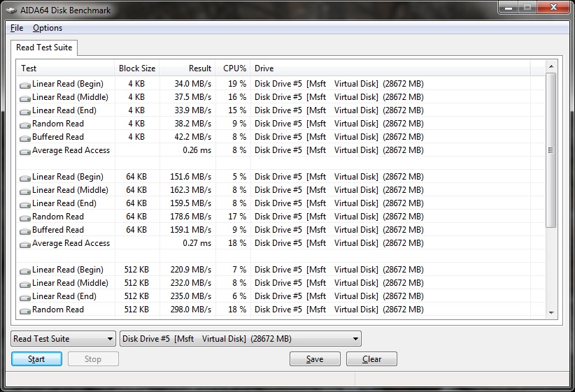Sort by Block Size column header
The height and width of the screenshot is (392, 575).
click(x=137, y=68)
